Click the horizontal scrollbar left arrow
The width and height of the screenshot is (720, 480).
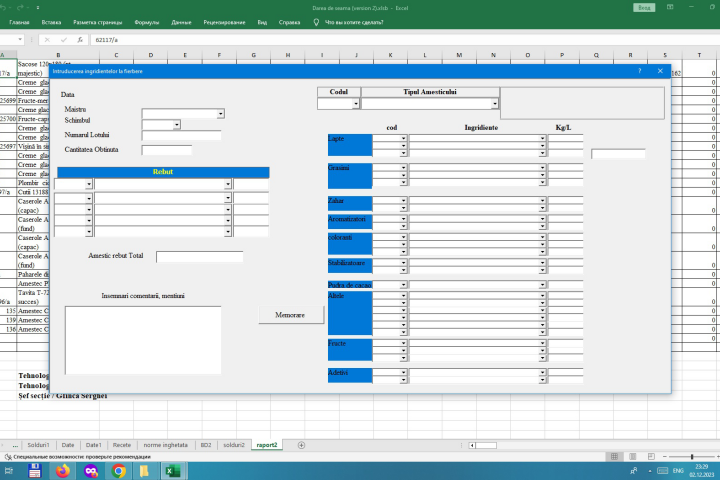[x=472, y=445]
